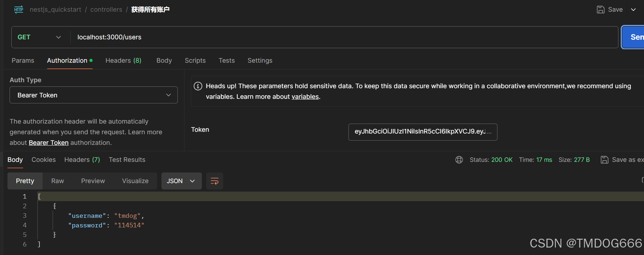Click controllers in the breadcrumb
Viewport: 644px width, 255px height.
(106, 10)
